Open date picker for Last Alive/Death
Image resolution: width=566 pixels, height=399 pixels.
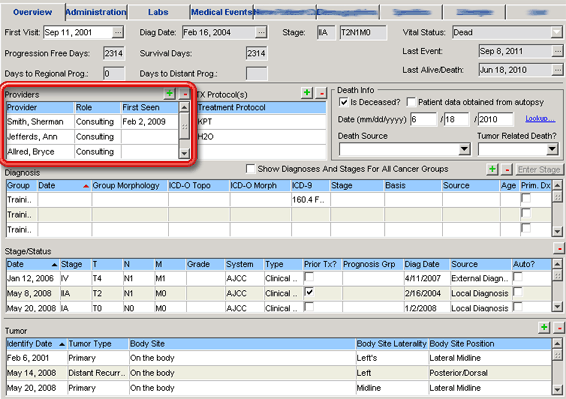(557, 70)
